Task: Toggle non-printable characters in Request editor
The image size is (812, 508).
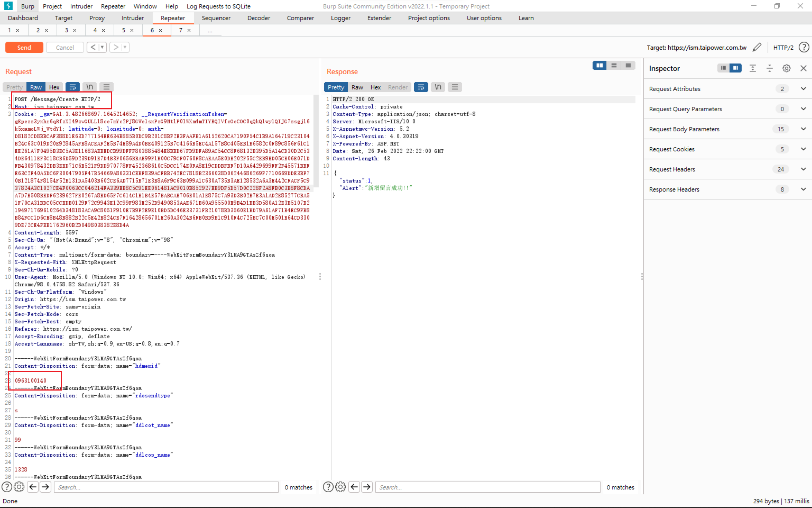Action: (90, 87)
